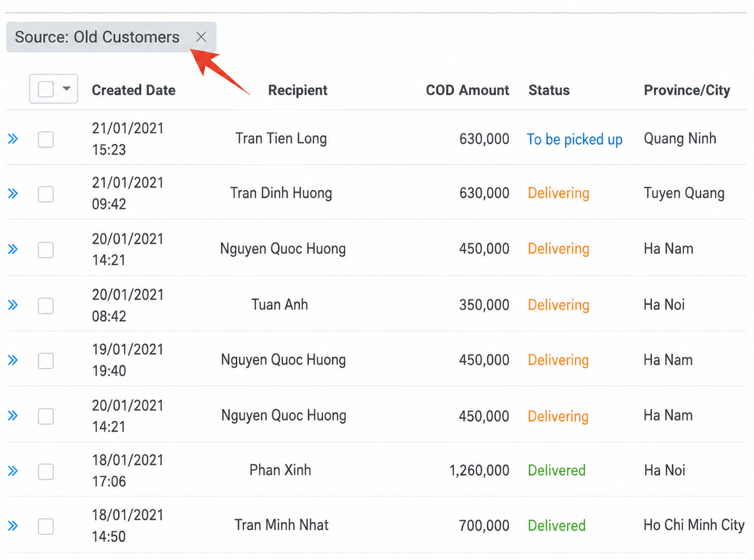Click the Status column header
754x560 pixels.
(x=549, y=90)
